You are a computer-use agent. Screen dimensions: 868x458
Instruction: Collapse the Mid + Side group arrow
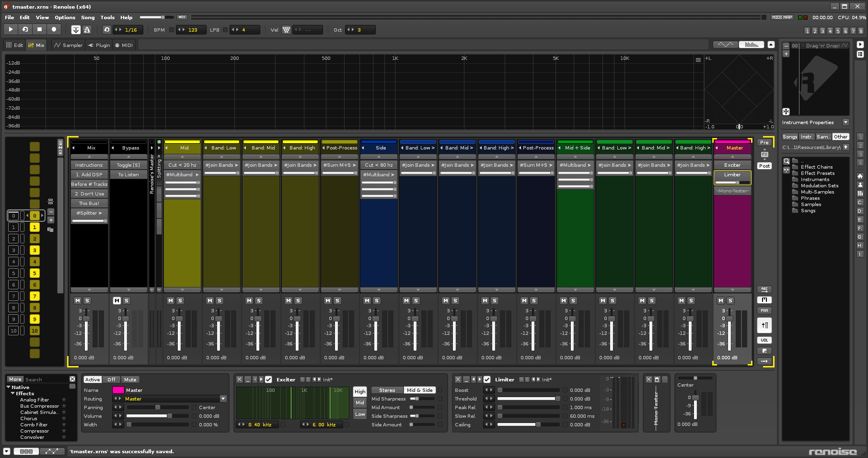point(559,148)
